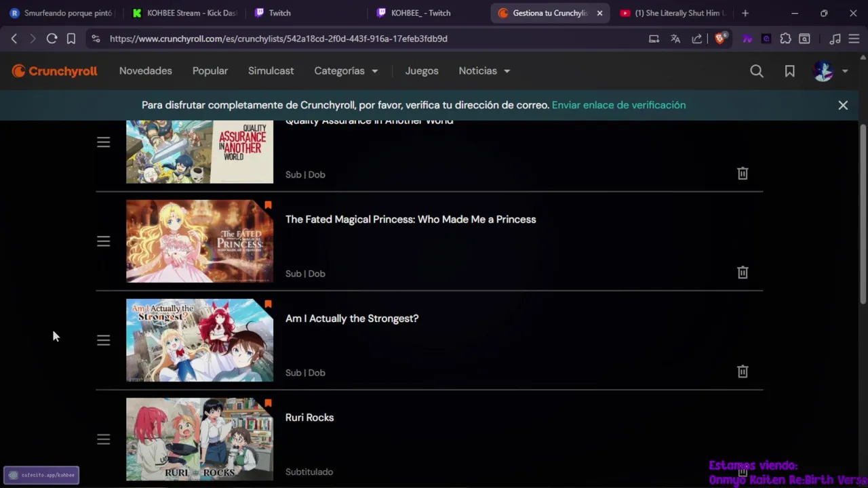Share this page via the share icon

click(696, 39)
